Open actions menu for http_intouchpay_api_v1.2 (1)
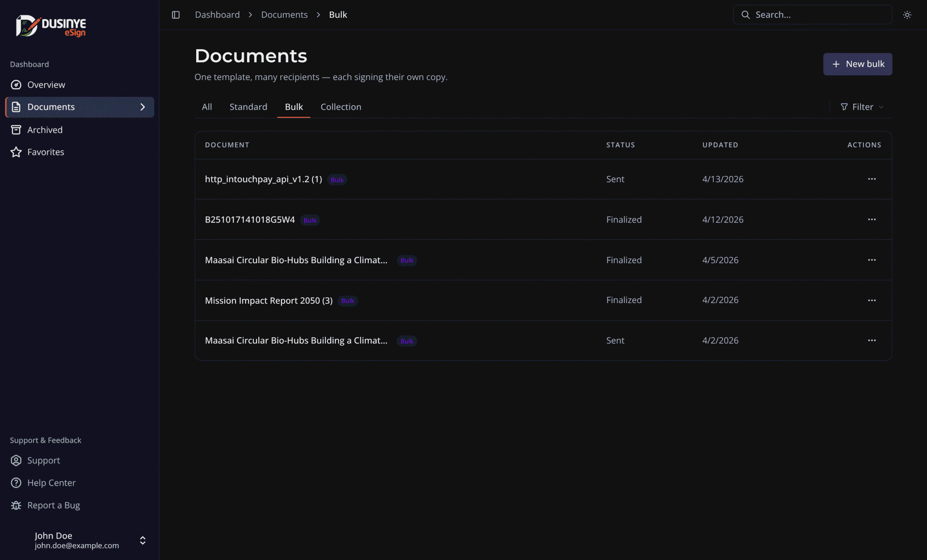 pyautogui.click(x=872, y=179)
